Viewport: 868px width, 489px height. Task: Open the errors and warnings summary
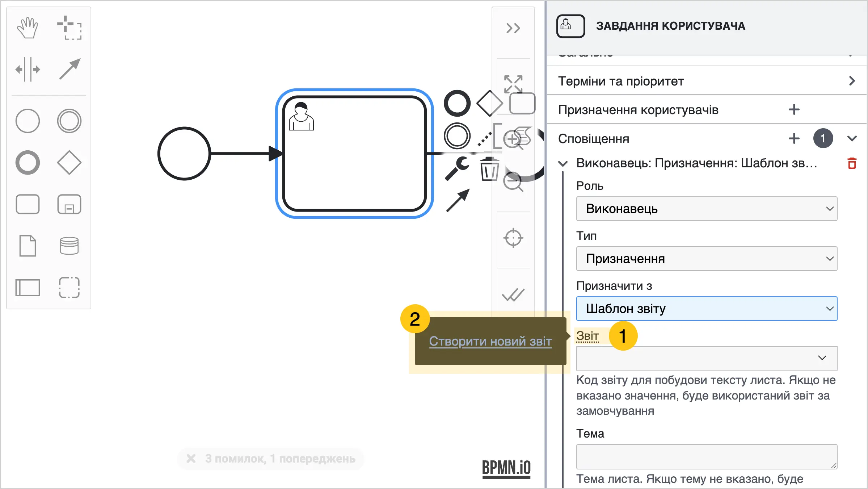coord(270,459)
